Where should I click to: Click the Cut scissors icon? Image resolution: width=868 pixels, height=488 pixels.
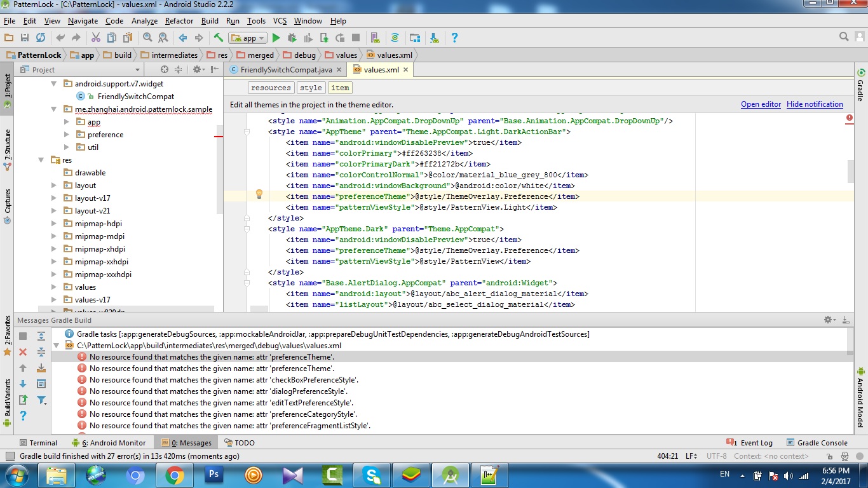pyautogui.click(x=95, y=38)
